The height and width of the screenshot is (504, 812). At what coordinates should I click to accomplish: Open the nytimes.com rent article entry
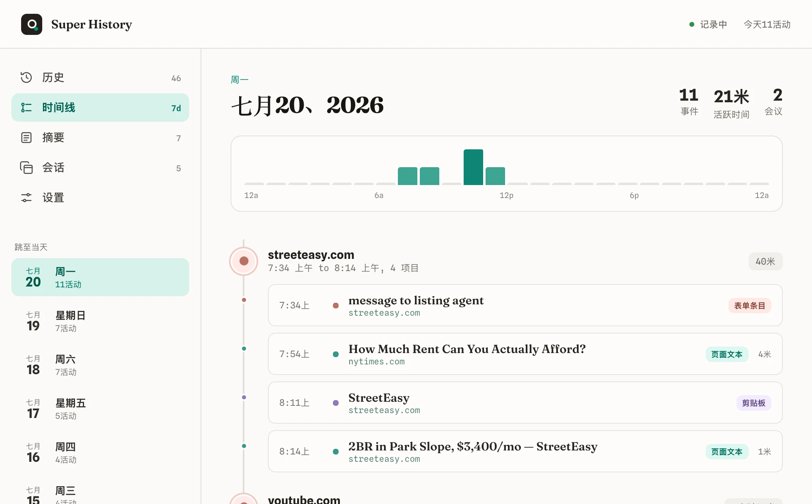[525, 354]
